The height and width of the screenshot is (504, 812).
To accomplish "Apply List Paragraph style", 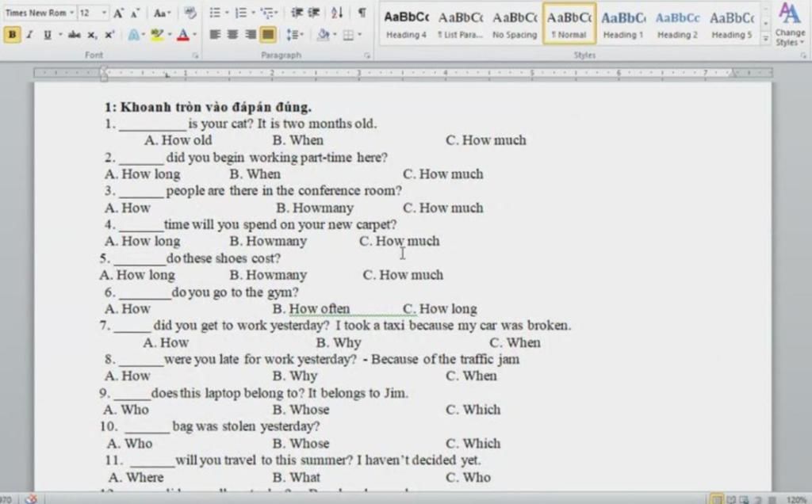I will click(x=461, y=24).
